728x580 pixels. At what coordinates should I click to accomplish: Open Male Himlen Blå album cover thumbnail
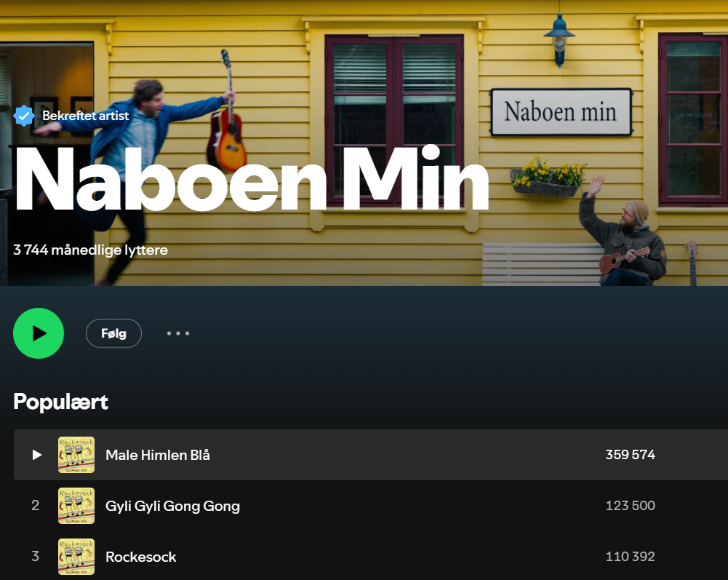76,455
